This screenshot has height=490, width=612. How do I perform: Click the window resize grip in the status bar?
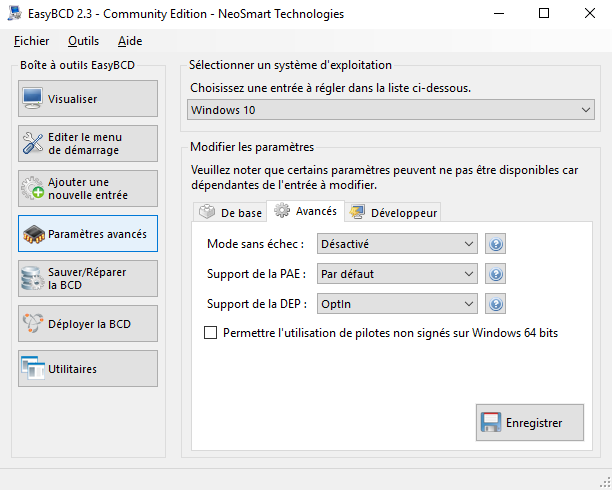click(x=605, y=483)
